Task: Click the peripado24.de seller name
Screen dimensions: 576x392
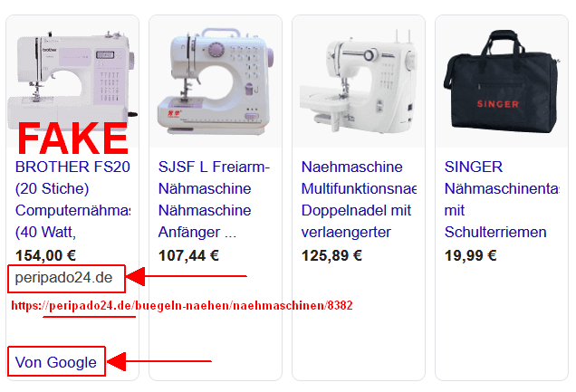Action: (x=63, y=278)
